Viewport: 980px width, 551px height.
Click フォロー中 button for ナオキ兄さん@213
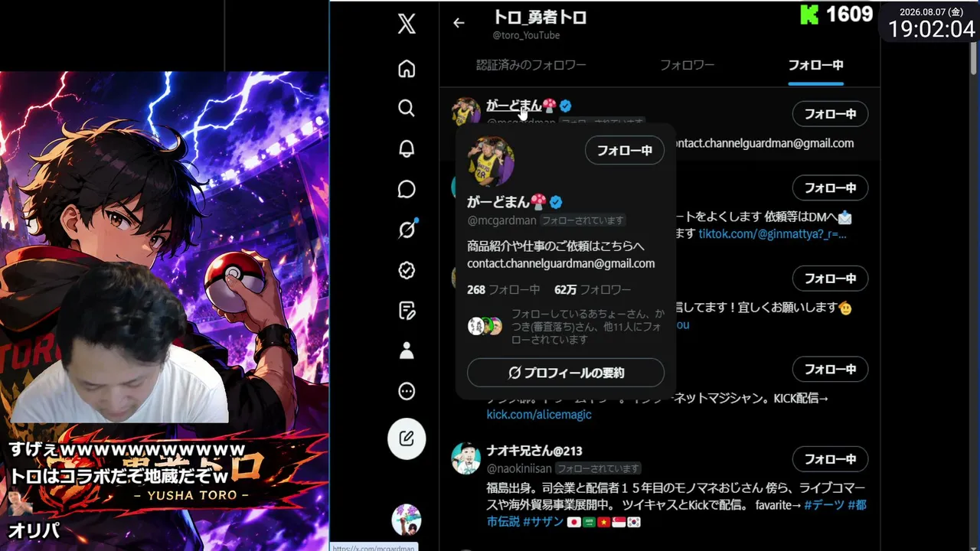click(830, 459)
